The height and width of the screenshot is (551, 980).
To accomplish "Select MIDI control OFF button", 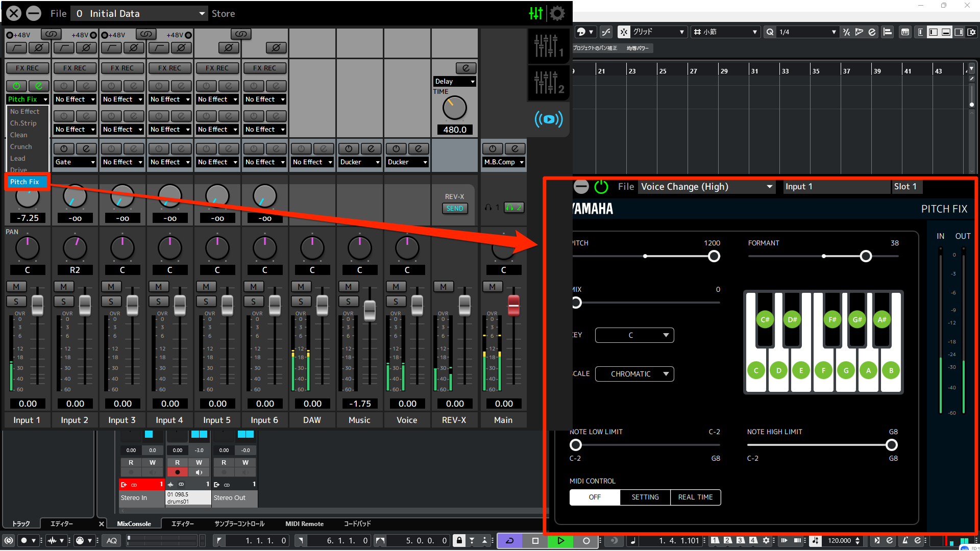I will click(595, 497).
